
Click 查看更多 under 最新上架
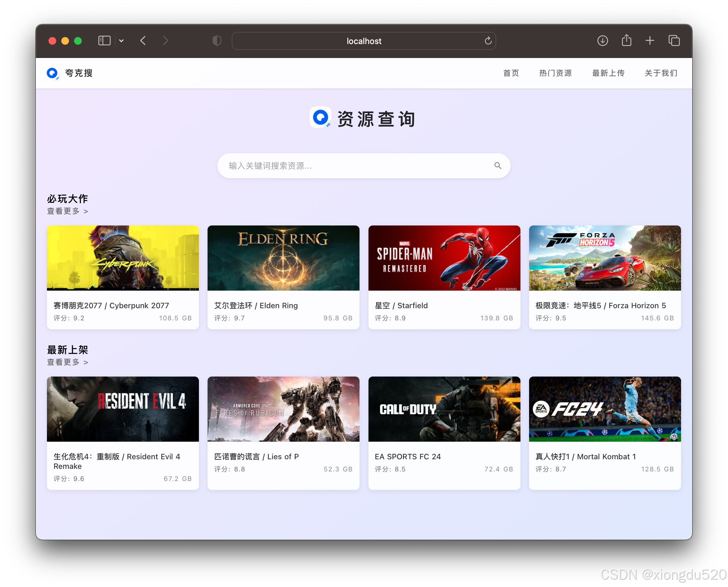click(x=68, y=362)
